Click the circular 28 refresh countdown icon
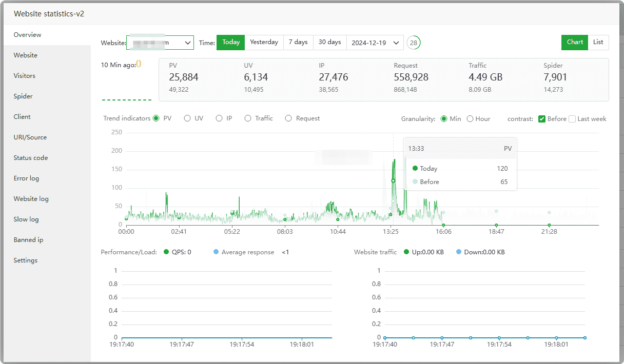624x364 pixels. [x=413, y=43]
